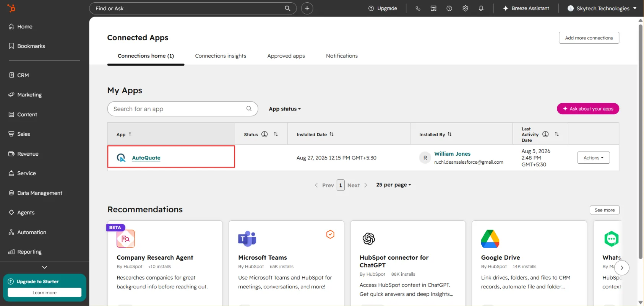
Task: Click Learn more in the upgrade banner
Action: click(x=44, y=293)
